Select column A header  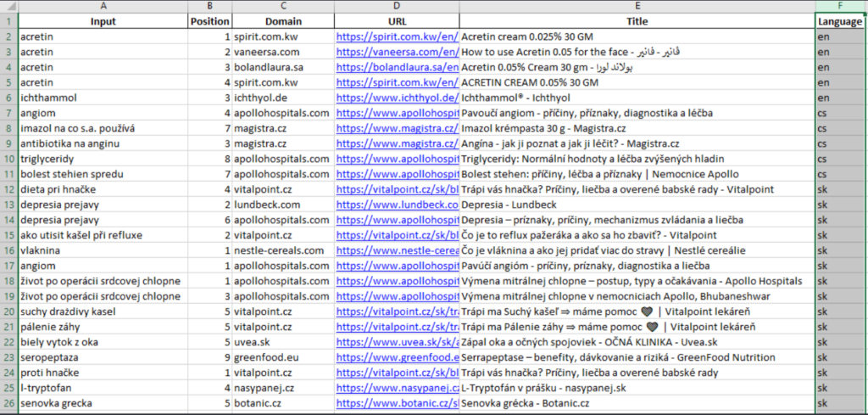click(103, 6)
